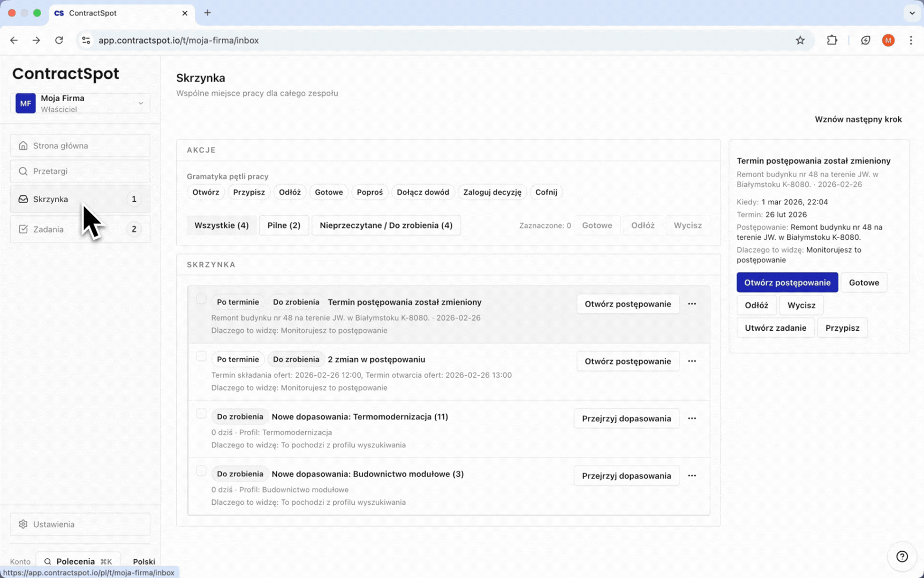The image size is (924, 578).
Task: Click Wznów następny krok
Action: tap(858, 119)
